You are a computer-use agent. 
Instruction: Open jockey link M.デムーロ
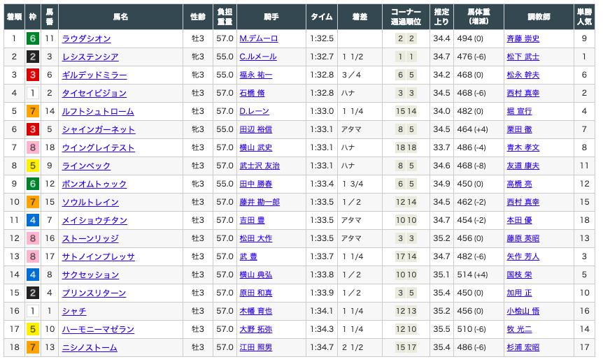click(x=259, y=39)
